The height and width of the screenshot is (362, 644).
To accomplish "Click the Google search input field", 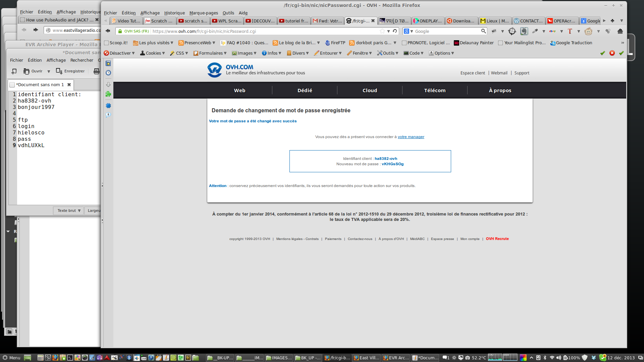I will click(x=446, y=31).
